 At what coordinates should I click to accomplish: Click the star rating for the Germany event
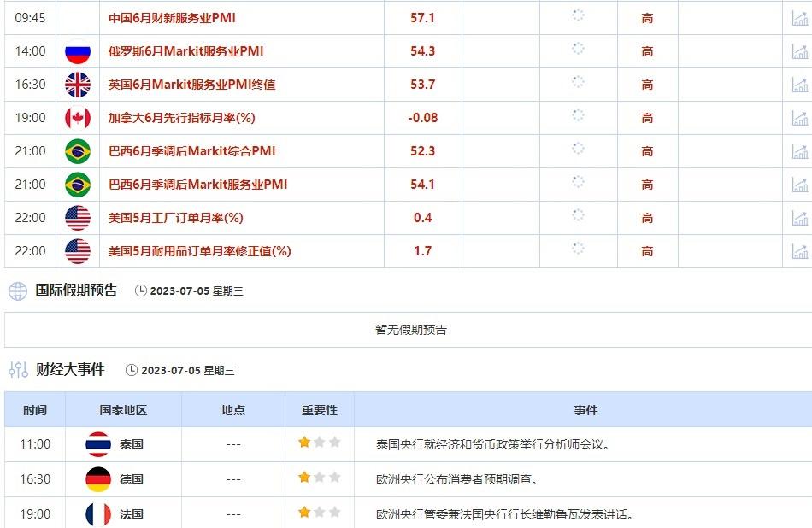[x=317, y=479]
